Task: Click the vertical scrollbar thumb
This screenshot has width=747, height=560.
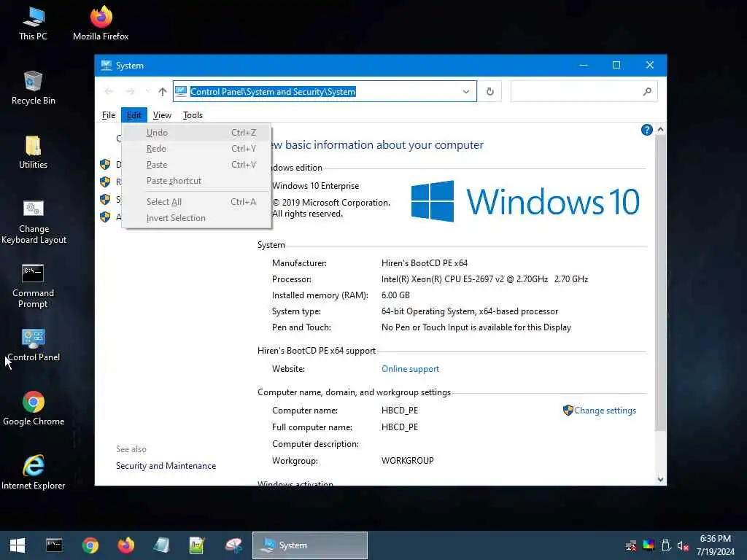Action: click(660, 283)
